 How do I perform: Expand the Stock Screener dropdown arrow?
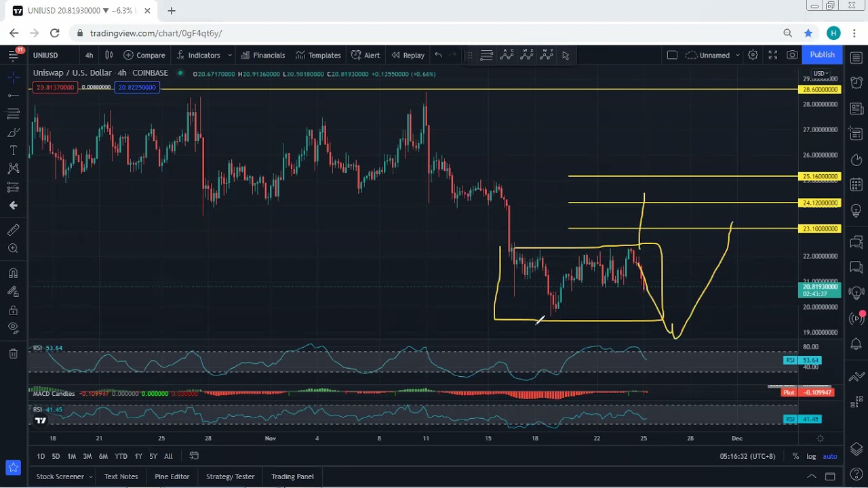pos(90,476)
